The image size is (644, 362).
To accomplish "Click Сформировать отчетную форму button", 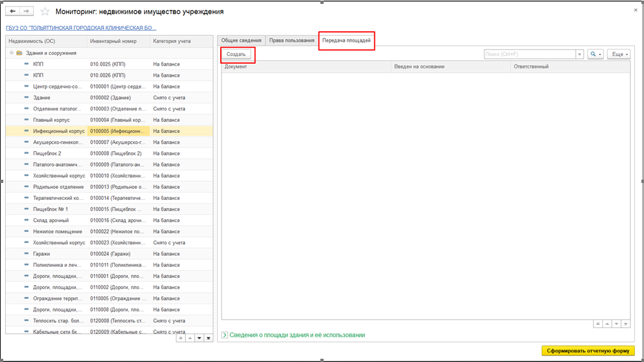I will [x=587, y=351].
